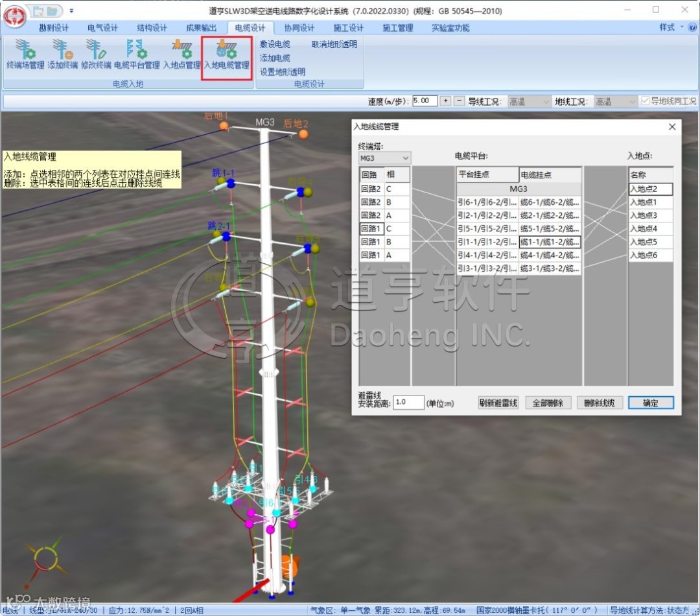This screenshot has height=616, width=700.
Task: Click 跳1-1 blue node on tower
Action: tap(231, 183)
